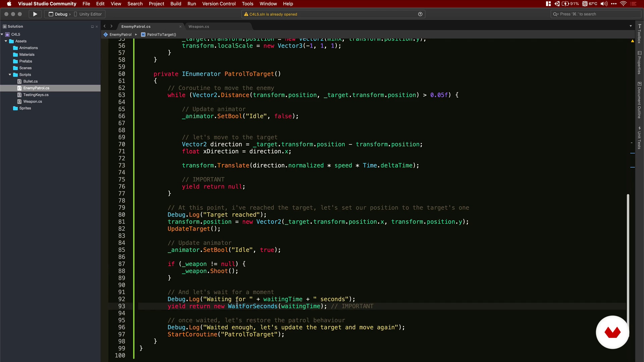Image resolution: width=644 pixels, height=362 pixels.
Task: Click the editor vertical scrollbar thumb
Action: point(628,265)
